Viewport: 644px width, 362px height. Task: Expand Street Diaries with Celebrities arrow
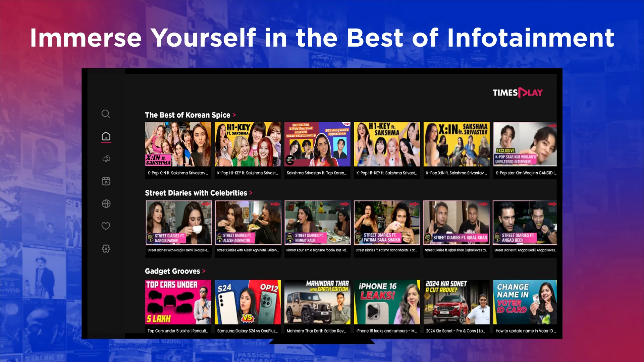click(251, 193)
